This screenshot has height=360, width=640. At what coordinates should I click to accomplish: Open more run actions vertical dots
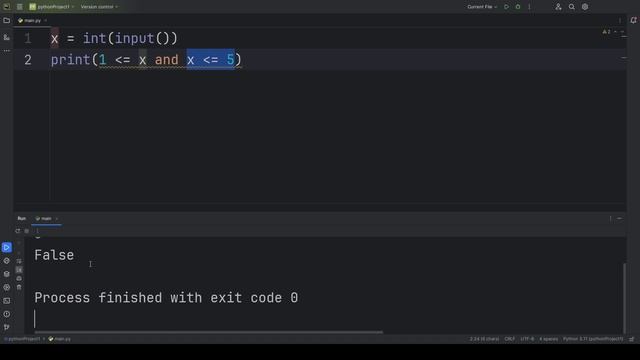click(529, 7)
